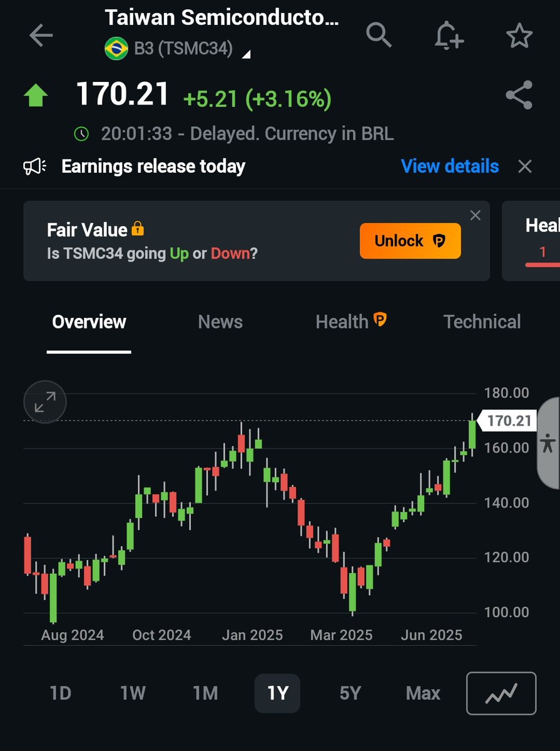
Task: Tap the Jun 2025 axis label
Action: click(x=431, y=635)
